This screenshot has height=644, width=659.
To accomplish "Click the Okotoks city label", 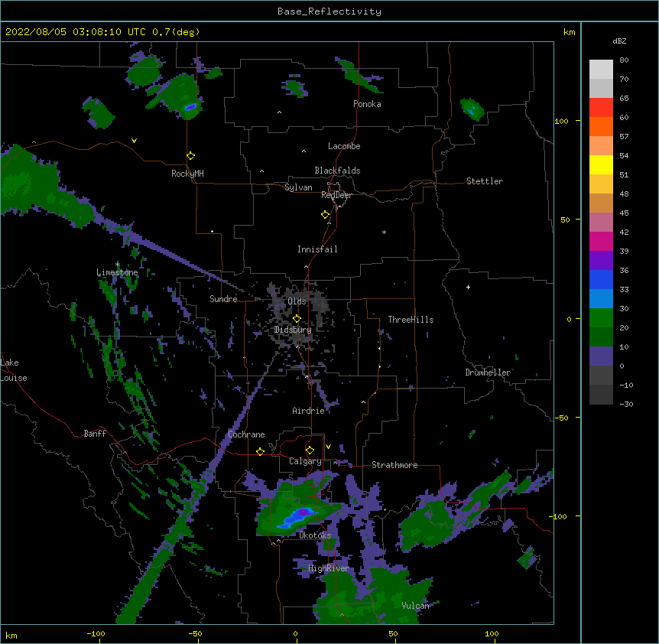I will click(x=315, y=535).
